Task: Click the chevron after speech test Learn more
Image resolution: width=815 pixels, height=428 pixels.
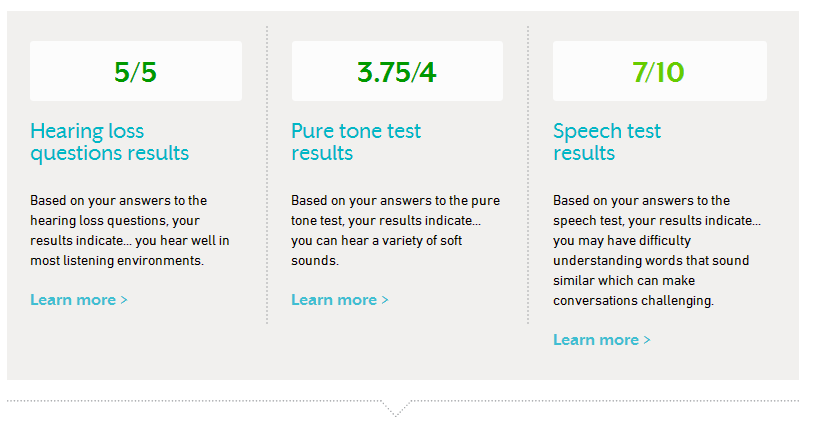Action: (x=647, y=340)
